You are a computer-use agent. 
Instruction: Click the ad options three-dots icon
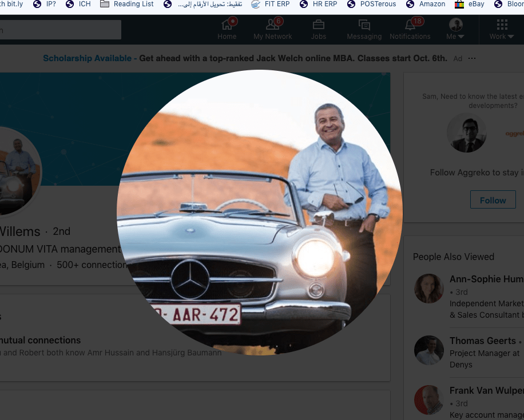pos(472,58)
